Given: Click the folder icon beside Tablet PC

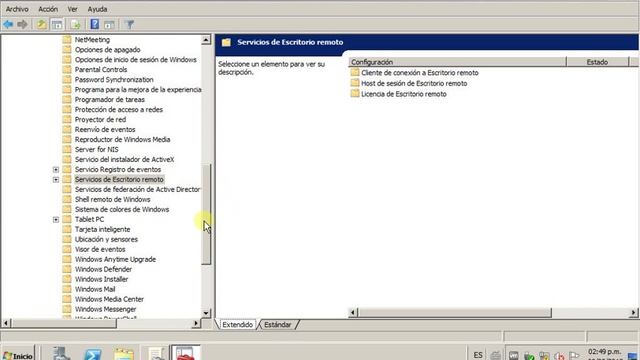Looking at the screenshot, I should tap(67, 219).
